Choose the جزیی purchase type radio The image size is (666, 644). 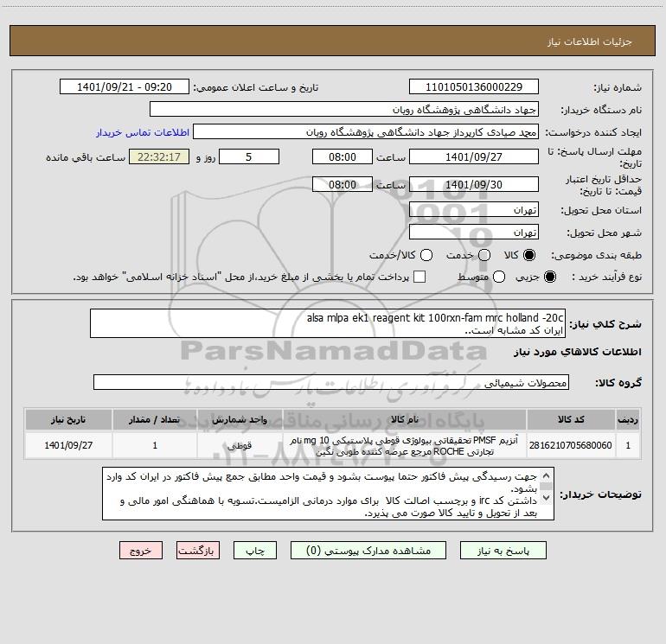pos(550,277)
